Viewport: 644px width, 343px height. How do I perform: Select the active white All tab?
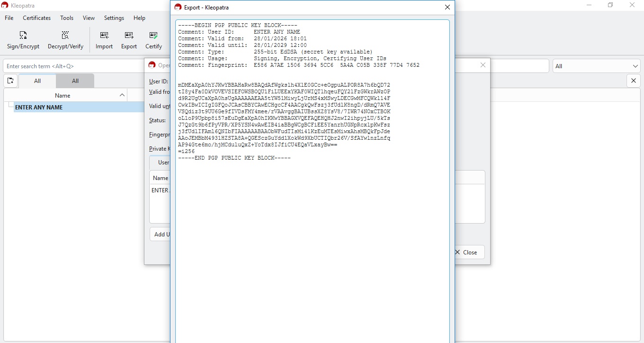pos(37,81)
